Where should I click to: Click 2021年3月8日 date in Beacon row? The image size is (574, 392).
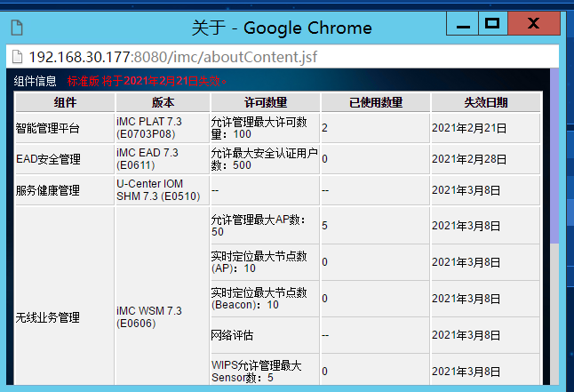(486, 298)
